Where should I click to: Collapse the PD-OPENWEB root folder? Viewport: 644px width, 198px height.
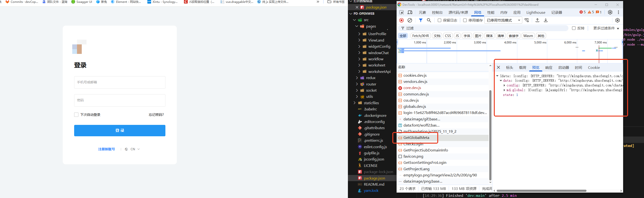351,14
